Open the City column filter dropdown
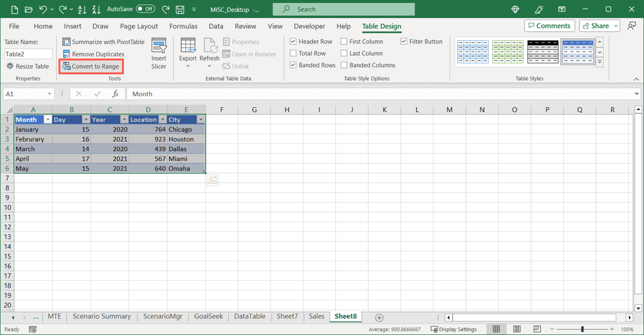This screenshot has width=644, height=335. (x=201, y=120)
